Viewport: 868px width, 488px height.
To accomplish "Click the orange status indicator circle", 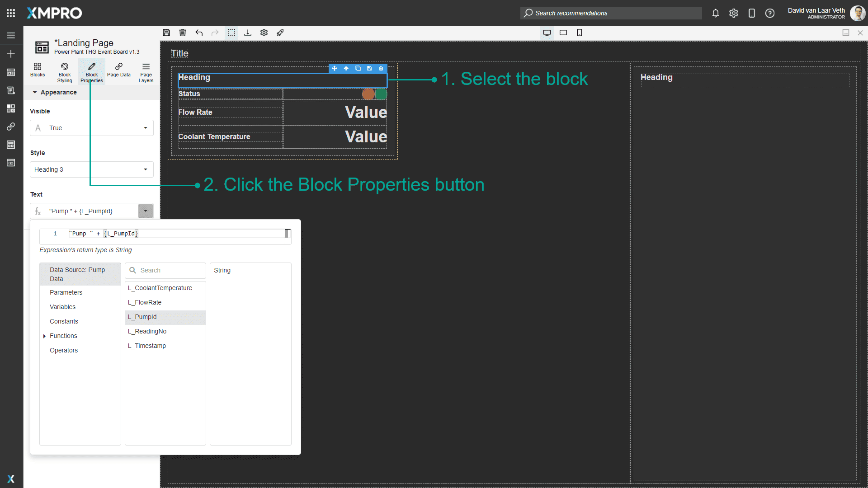I will 368,94.
